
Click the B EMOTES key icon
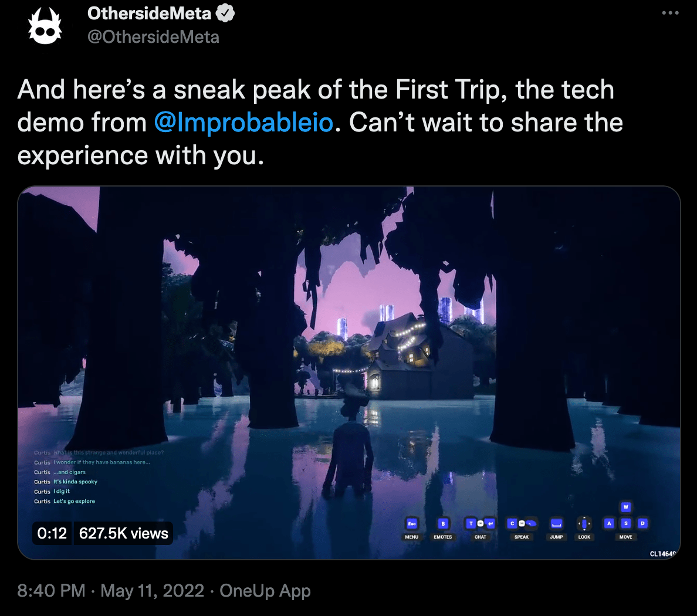[x=443, y=523]
